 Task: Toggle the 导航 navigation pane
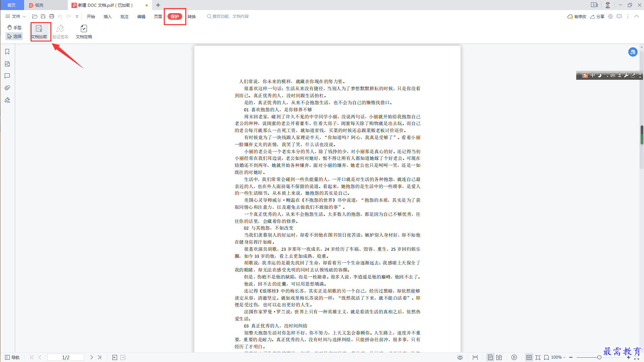(12, 357)
